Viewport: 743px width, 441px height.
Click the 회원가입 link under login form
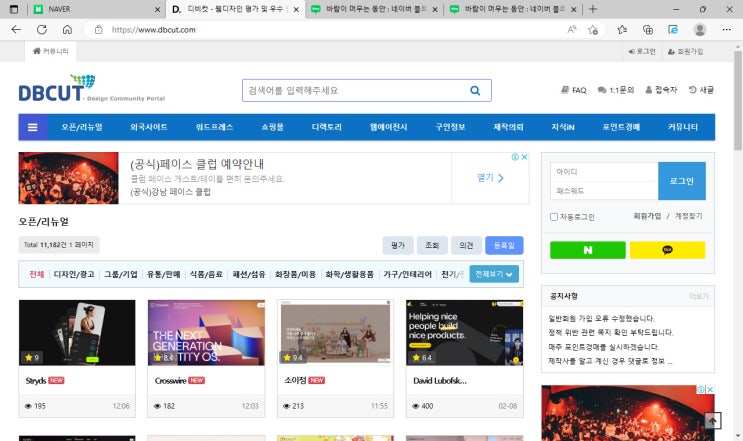(647, 216)
